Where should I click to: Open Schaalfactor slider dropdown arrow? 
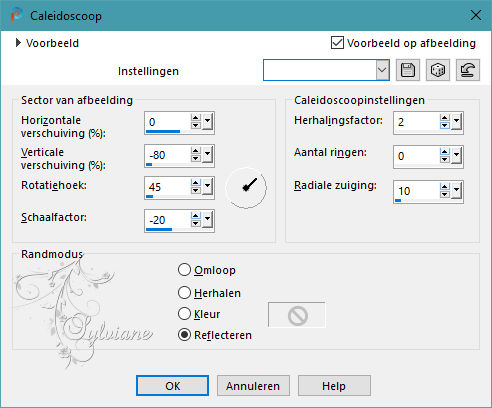pos(208,219)
